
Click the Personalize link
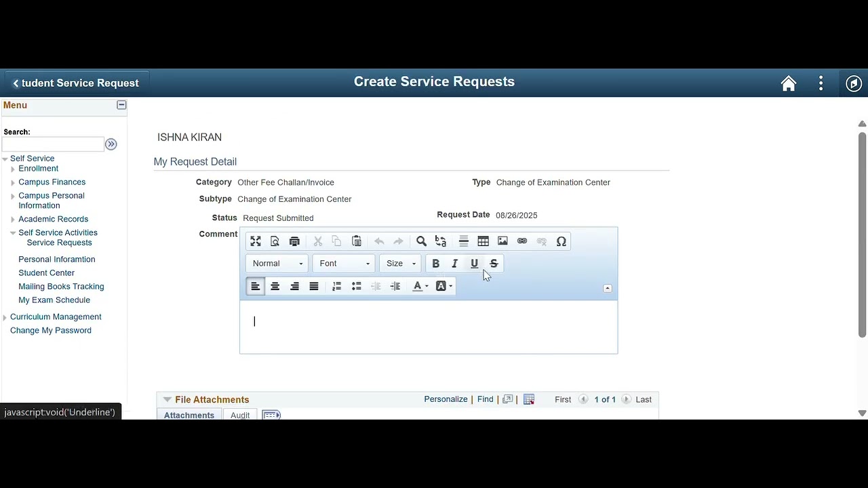click(446, 399)
